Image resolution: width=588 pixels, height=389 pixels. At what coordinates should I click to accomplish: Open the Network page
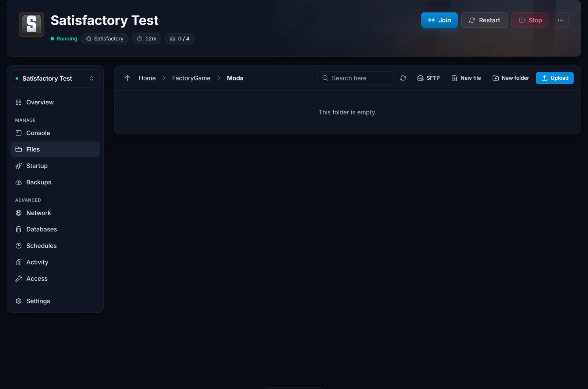55,213
